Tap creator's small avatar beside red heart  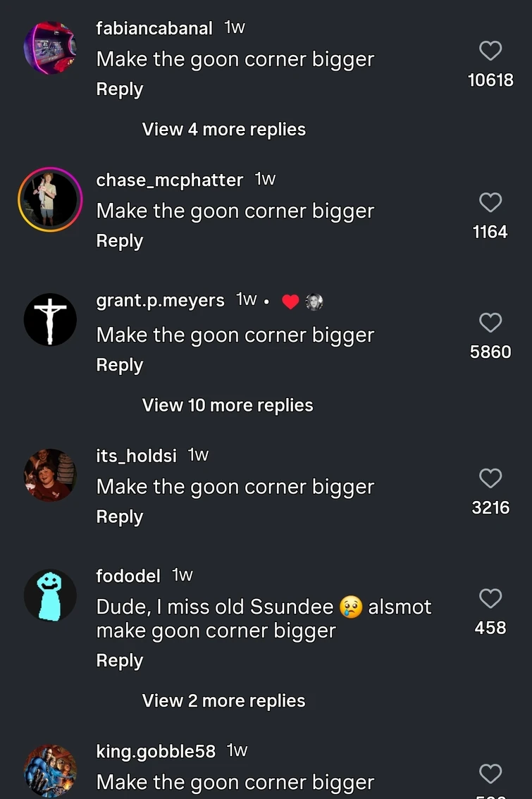point(314,302)
